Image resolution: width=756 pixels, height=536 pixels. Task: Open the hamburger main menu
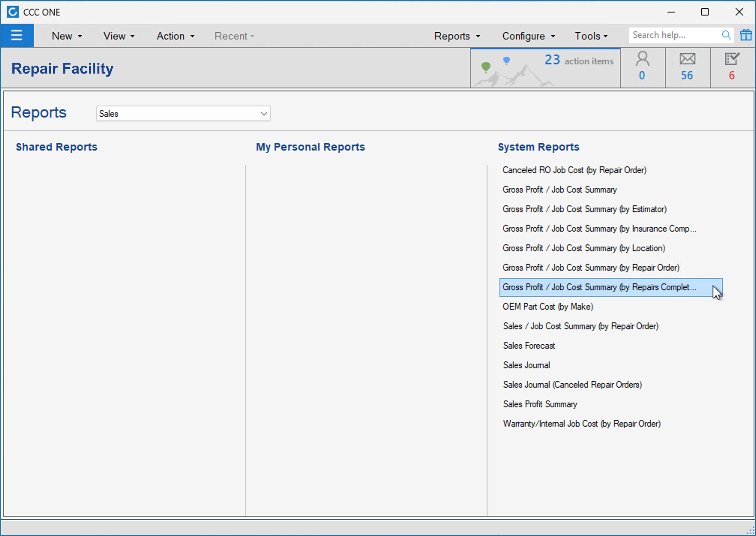click(17, 36)
